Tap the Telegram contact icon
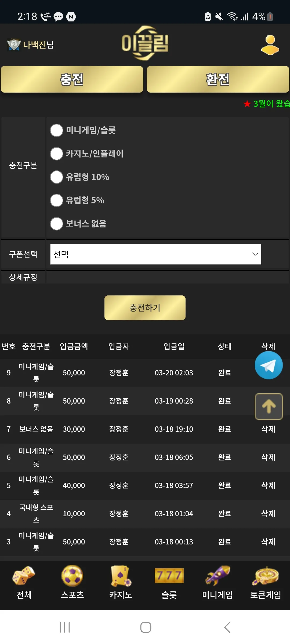Image resolution: width=290 pixels, height=644 pixels. coord(269,365)
